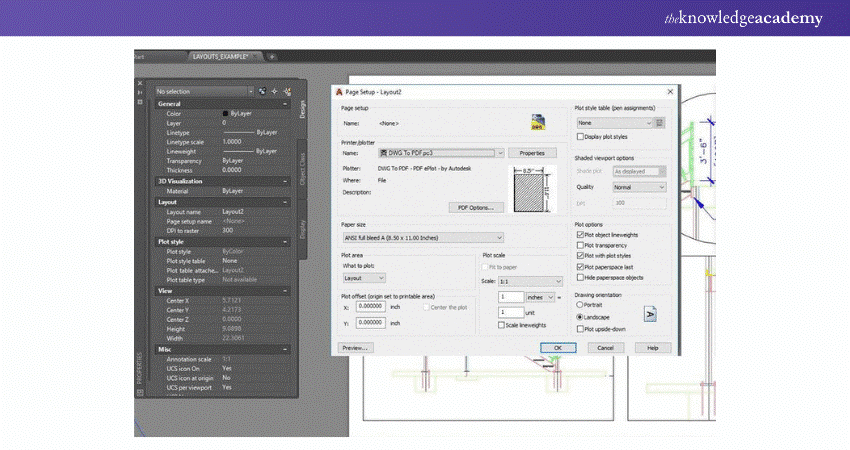Click the ByLayer color swatch

pos(224,114)
